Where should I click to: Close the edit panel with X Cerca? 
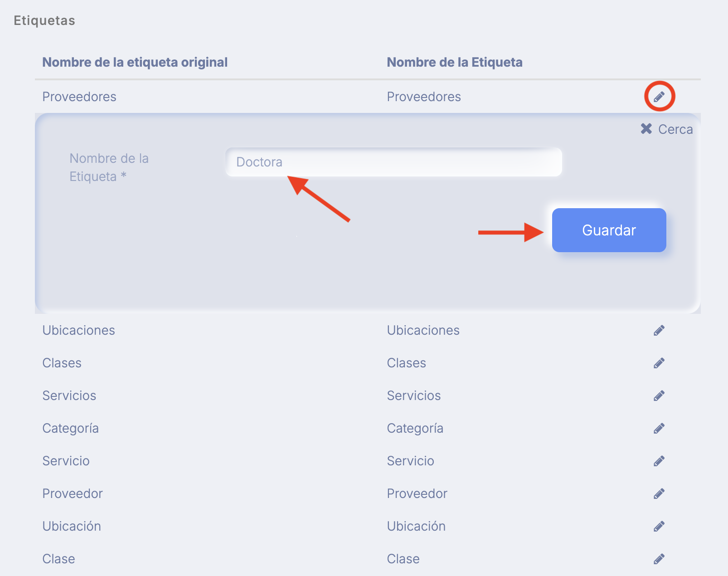click(x=666, y=129)
